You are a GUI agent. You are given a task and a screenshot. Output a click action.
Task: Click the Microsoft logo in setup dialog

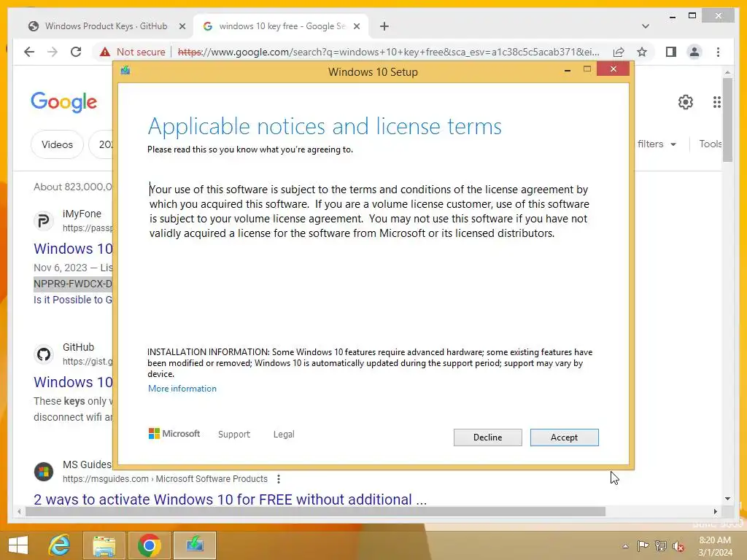(x=174, y=434)
